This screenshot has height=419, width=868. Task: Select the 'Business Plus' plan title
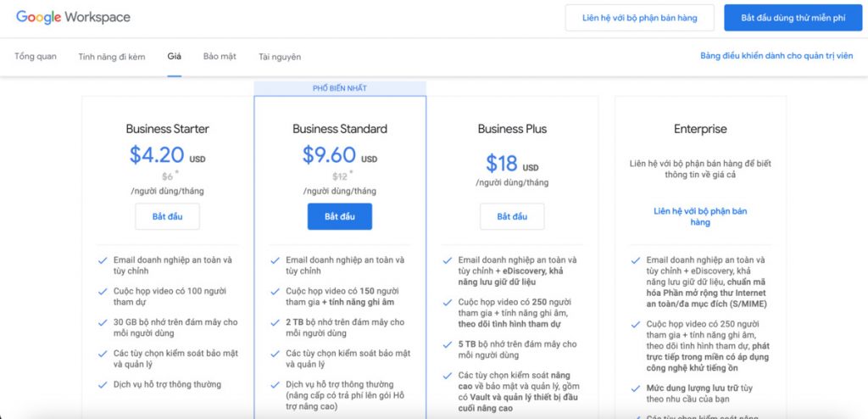coord(512,129)
